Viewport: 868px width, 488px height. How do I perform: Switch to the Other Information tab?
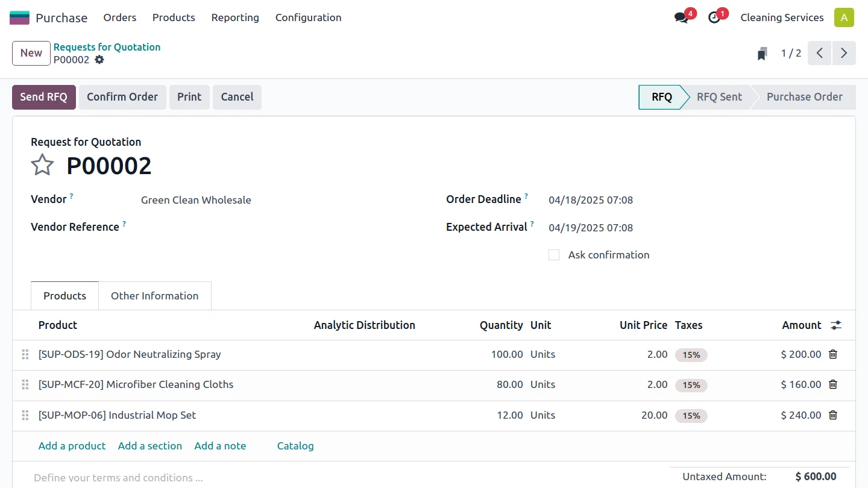pos(154,296)
